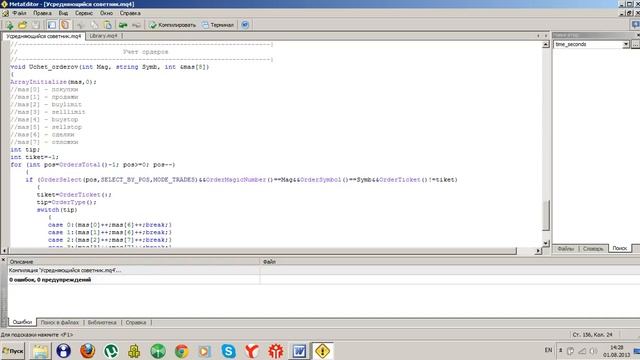
Task: Open uTorrent from the taskbar
Action: tap(111, 351)
